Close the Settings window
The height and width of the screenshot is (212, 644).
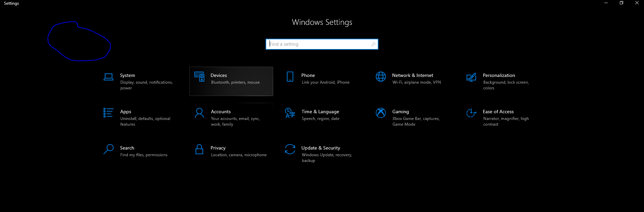[637, 3]
